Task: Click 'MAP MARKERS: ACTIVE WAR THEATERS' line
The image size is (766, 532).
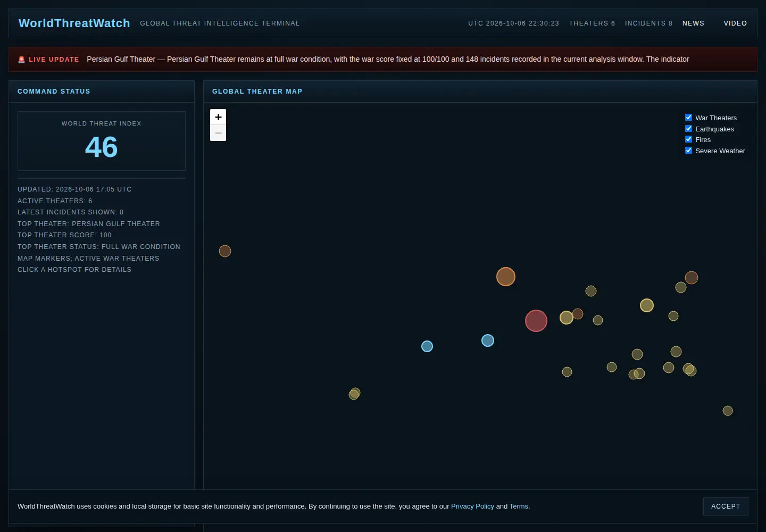Action: (88, 259)
